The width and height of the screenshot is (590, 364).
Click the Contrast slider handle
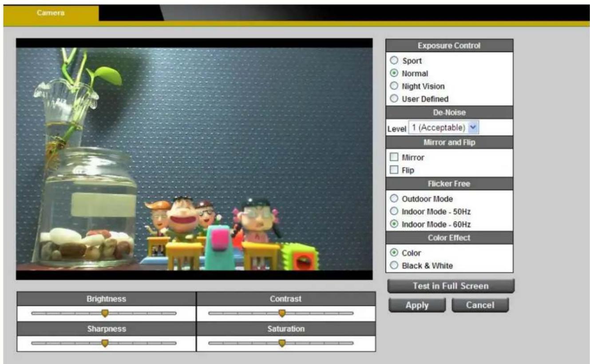[x=281, y=313]
